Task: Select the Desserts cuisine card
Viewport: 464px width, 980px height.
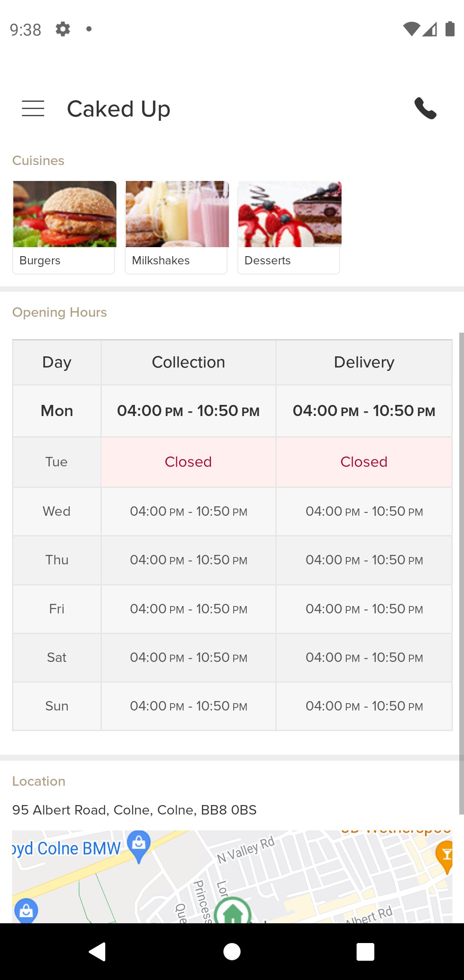Action: [289, 227]
